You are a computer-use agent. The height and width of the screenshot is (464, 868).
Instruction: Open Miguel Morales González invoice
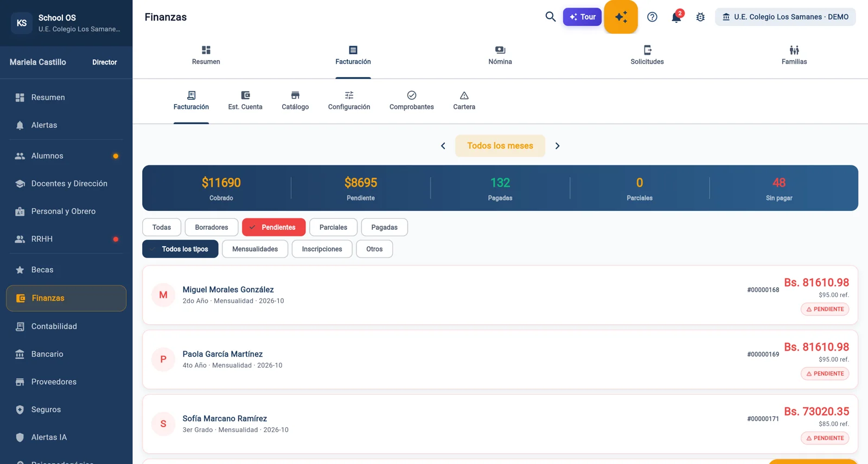[500, 295]
